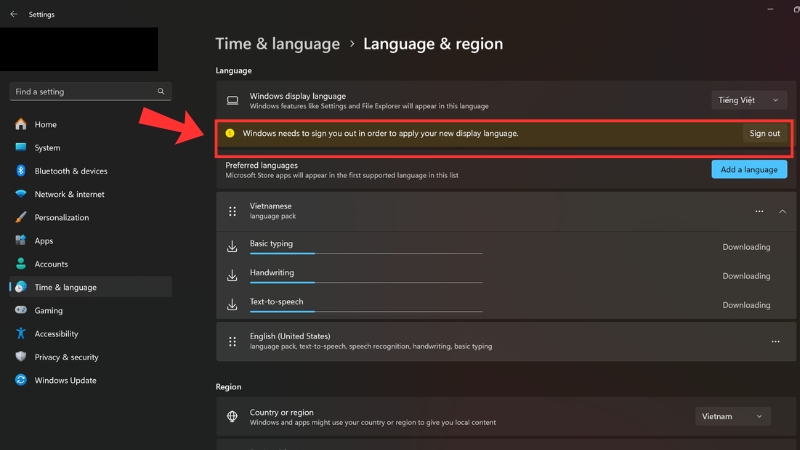This screenshot has height=450, width=800.
Task: Open the Country or region Vietnam dropdown
Action: point(733,416)
